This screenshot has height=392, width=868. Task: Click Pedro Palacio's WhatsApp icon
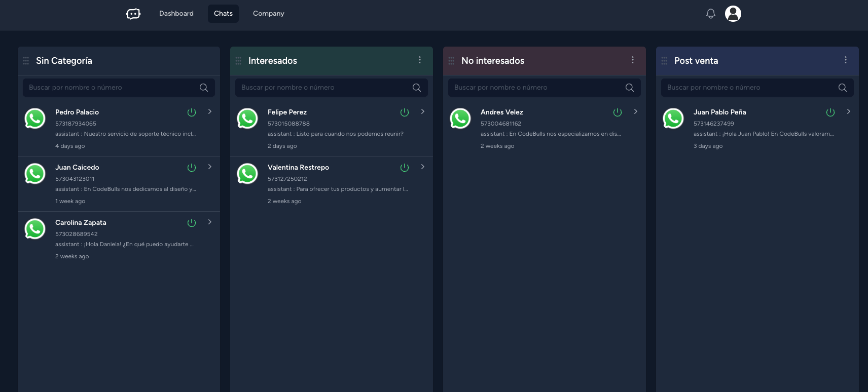pyautogui.click(x=35, y=119)
